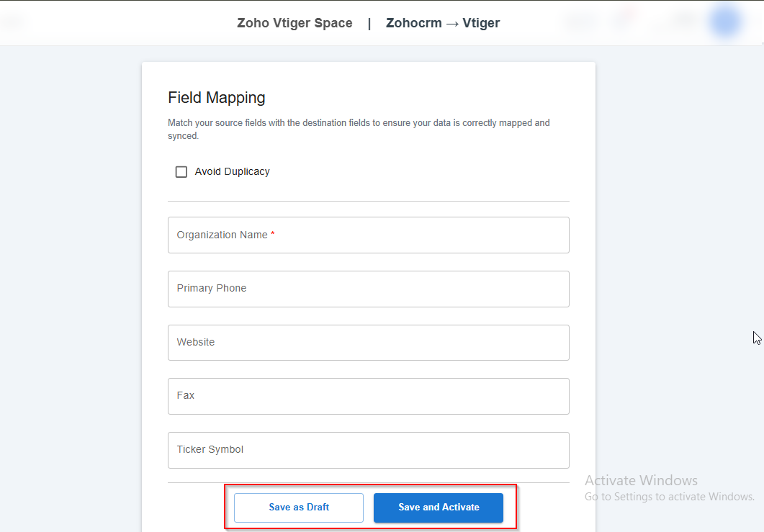Click the Save and Activate button

(x=439, y=508)
